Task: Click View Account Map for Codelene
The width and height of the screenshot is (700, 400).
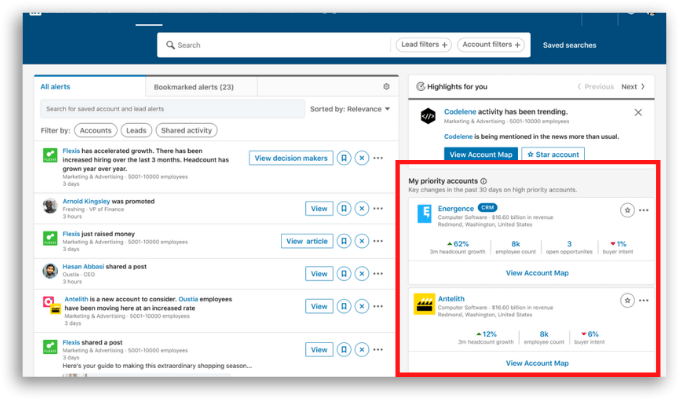Action: coord(481,154)
